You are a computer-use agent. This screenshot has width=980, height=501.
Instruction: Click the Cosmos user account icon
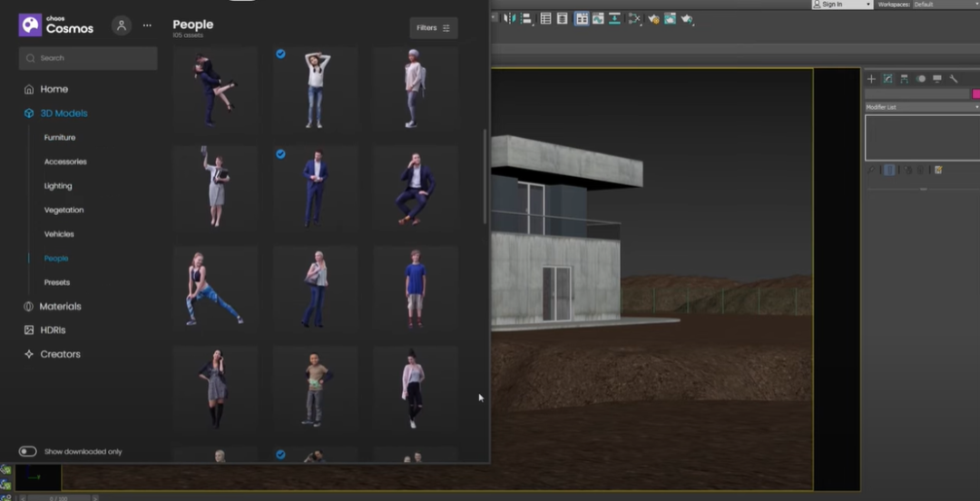click(x=122, y=25)
